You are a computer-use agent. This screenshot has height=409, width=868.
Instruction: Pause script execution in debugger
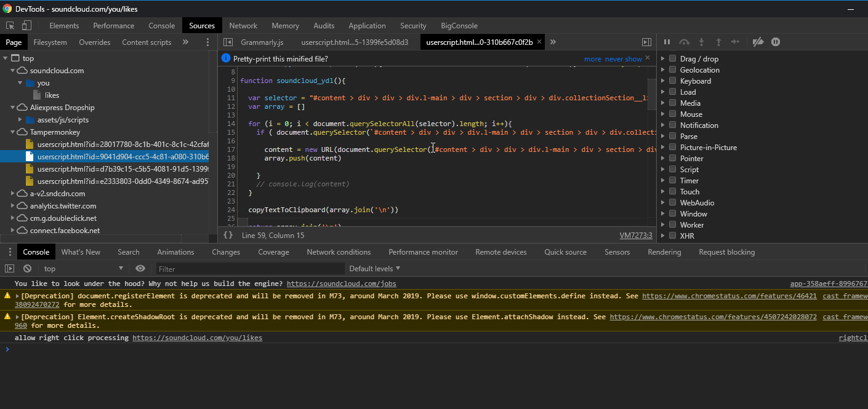coord(667,42)
